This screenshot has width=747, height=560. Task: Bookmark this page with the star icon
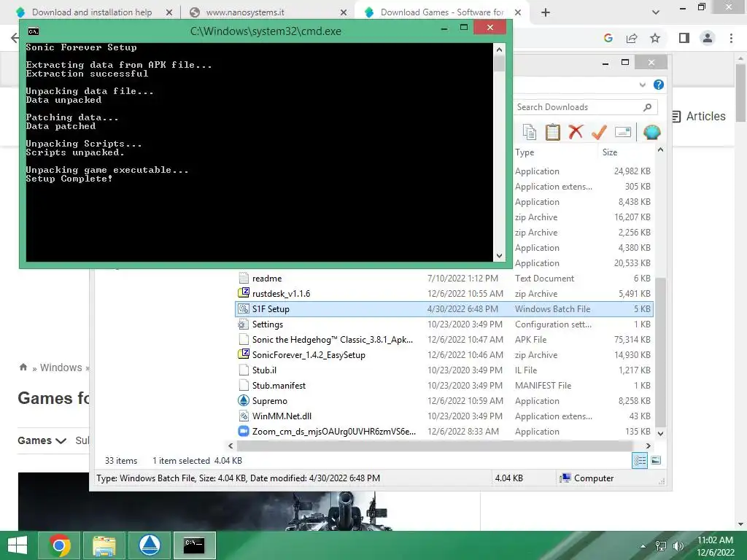click(655, 38)
